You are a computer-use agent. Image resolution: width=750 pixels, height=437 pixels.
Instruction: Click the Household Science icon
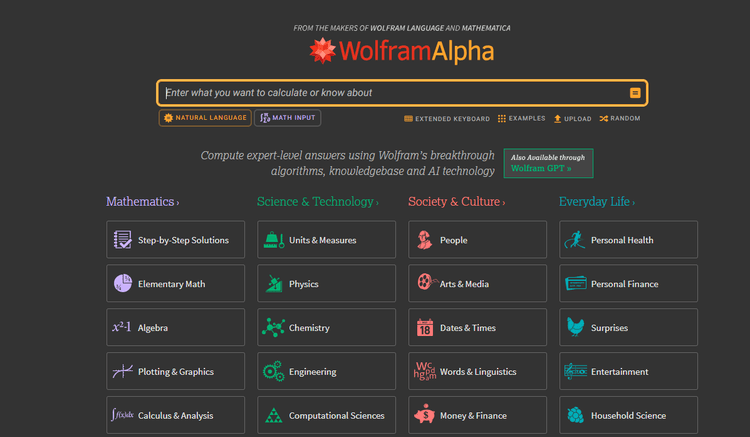[575, 415]
